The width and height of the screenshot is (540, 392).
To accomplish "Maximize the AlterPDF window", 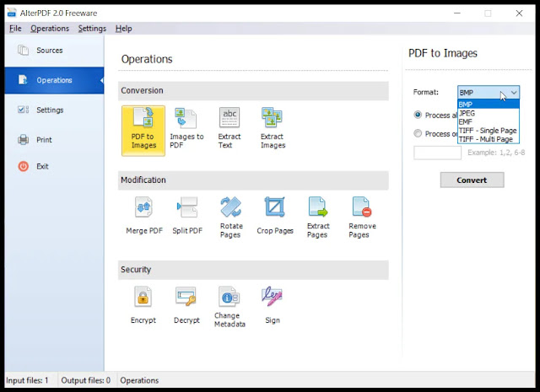I will tap(488, 13).
